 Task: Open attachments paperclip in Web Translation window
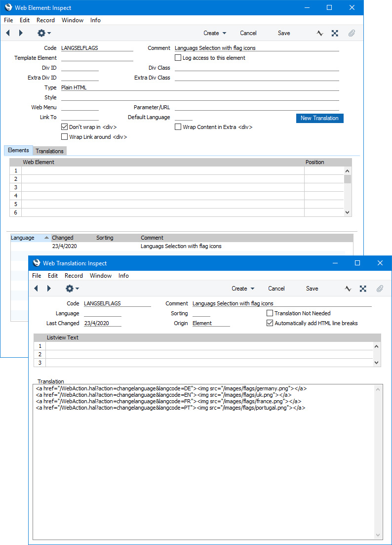[380, 289]
